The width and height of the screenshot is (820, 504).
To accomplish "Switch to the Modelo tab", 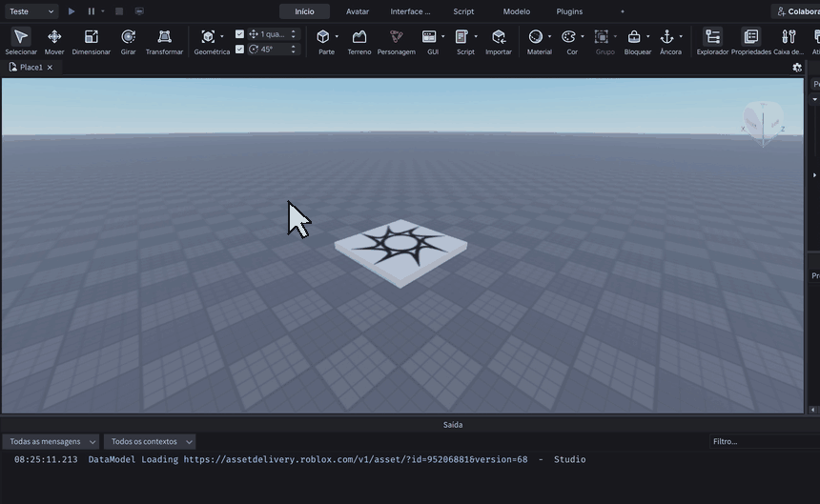I will coord(516,11).
